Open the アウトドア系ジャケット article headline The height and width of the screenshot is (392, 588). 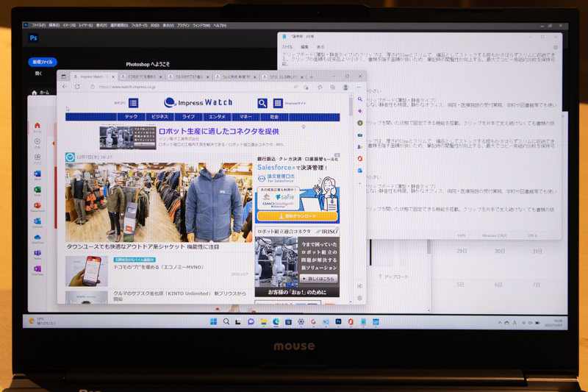(x=143, y=247)
